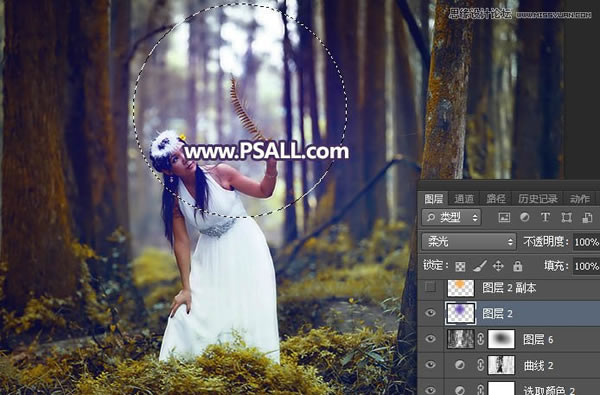Switch to the 历史记录 tab
The width and height of the screenshot is (600, 395).
click(x=538, y=199)
